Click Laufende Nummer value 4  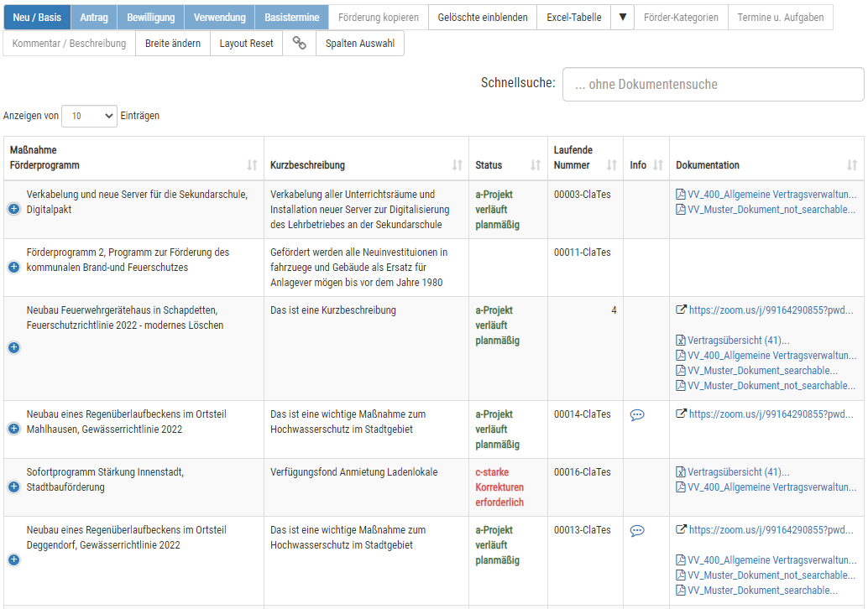point(614,310)
